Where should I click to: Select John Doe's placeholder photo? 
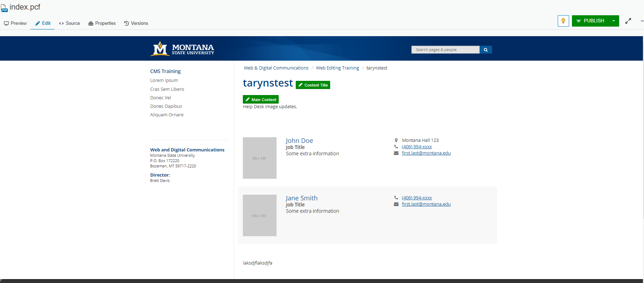point(260,158)
